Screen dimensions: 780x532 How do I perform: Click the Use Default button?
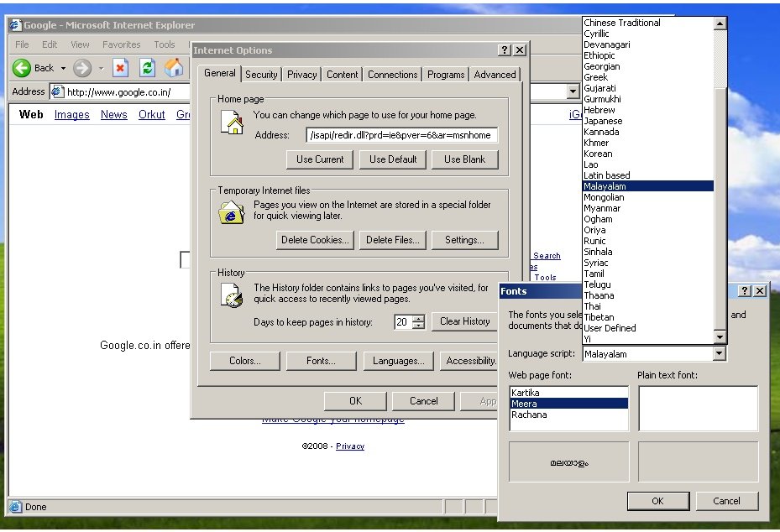393,159
